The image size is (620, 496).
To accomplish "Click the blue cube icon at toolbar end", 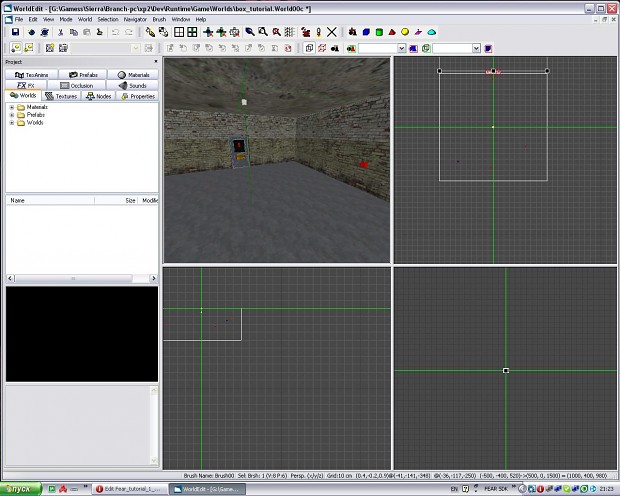I will 488,48.
